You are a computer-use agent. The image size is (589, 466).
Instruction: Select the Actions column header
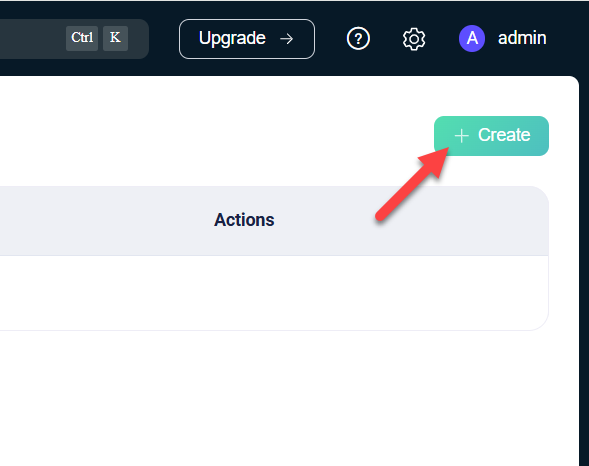(x=244, y=220)
